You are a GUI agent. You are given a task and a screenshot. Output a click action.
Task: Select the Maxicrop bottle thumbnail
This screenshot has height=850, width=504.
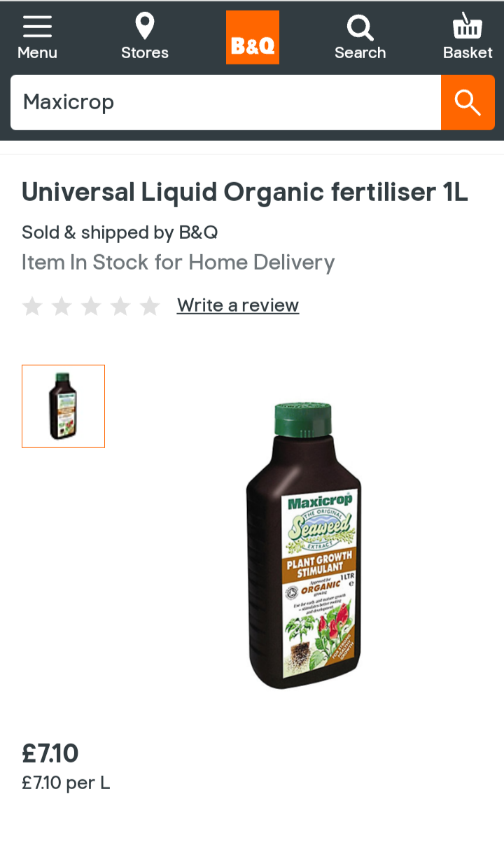point(63,406)
